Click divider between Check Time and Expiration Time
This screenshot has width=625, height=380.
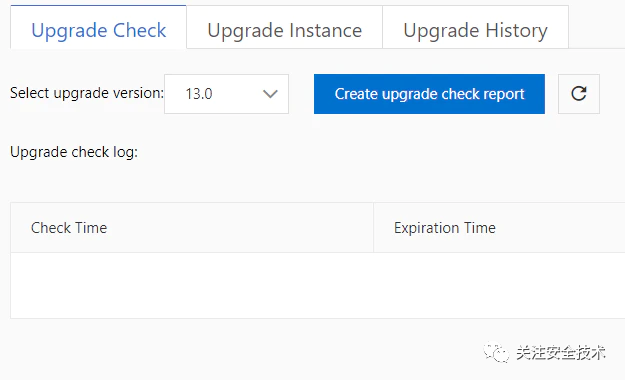click(373, 228)
